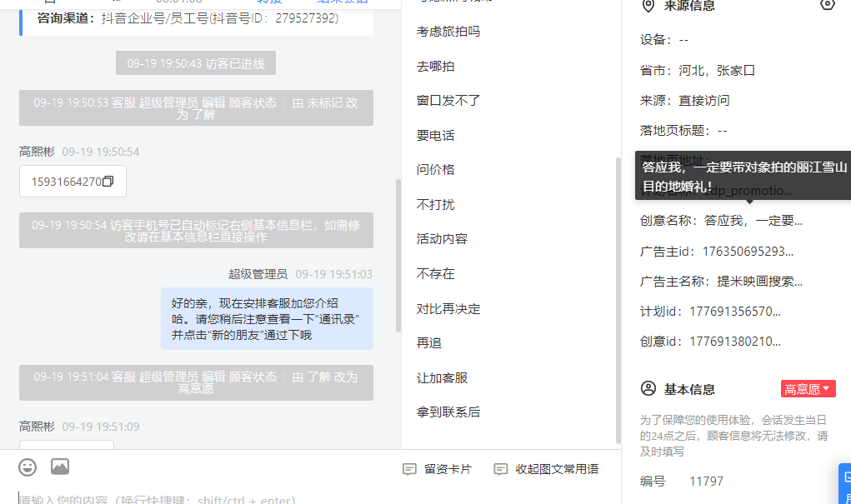Select quick phrase 拿到联系后
Screen dimensions: 851x504
point(448,412)
